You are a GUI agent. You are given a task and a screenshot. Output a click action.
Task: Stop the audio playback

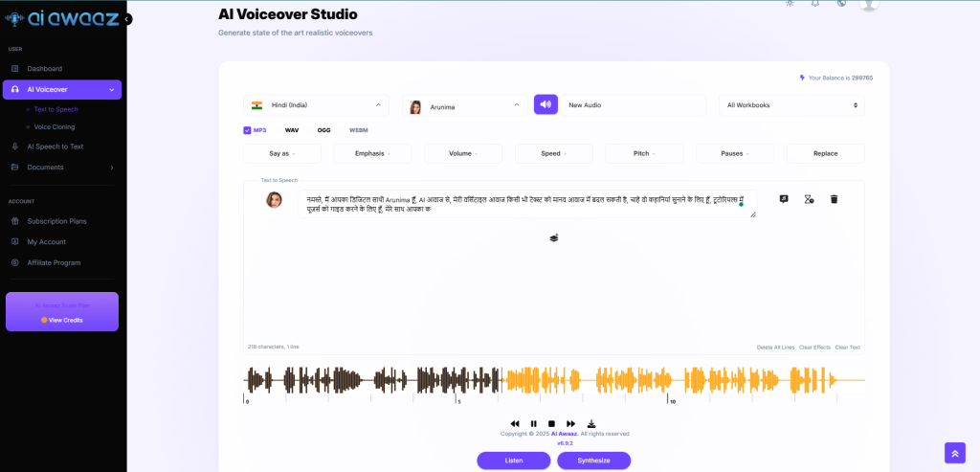(552, 423)
